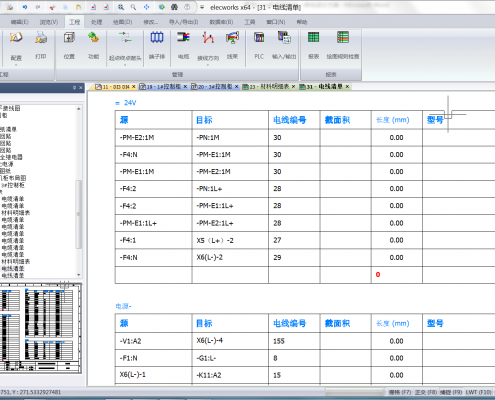Open the 位置 location manager icon
The image size is (495, 400).
[69, 45]
